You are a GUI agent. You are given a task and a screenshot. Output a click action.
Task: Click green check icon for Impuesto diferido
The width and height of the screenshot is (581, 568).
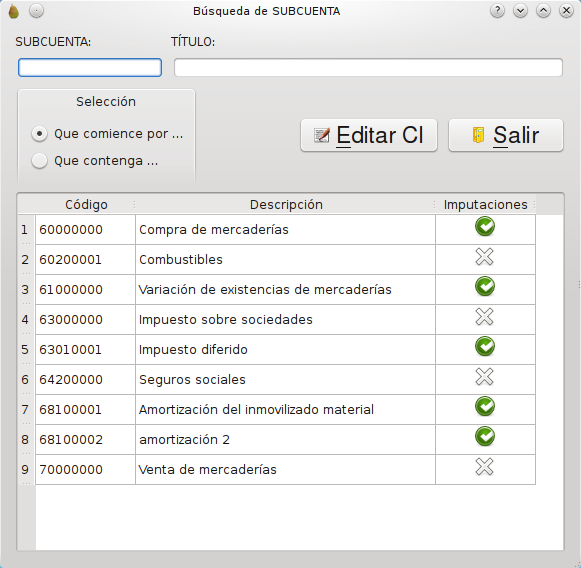485,346
